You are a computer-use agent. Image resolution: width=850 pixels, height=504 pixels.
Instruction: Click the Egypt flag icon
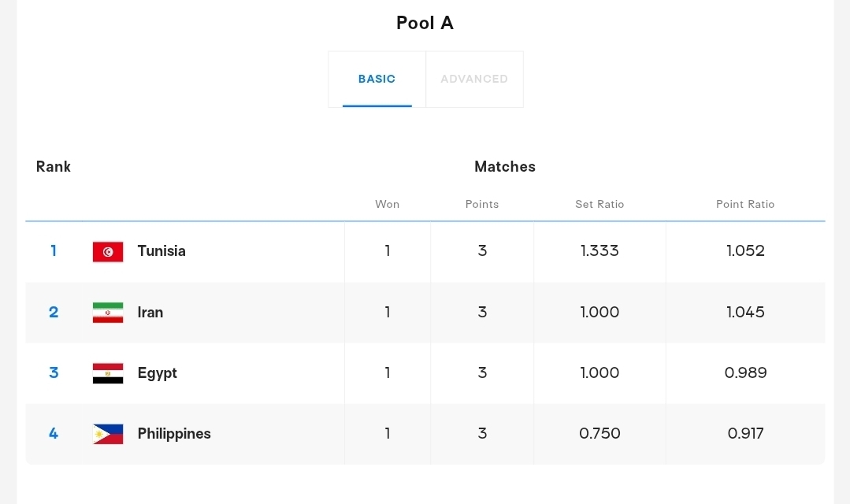coord(108,373)
